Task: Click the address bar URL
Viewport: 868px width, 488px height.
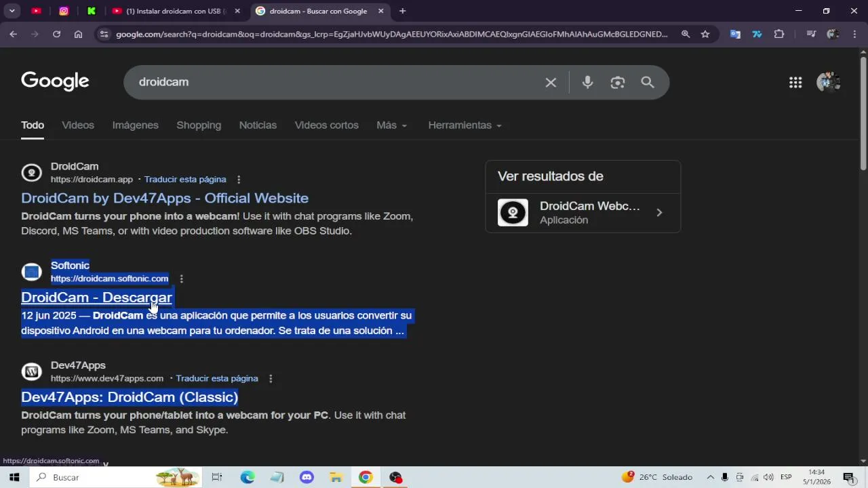Action: tap(391, 34)
